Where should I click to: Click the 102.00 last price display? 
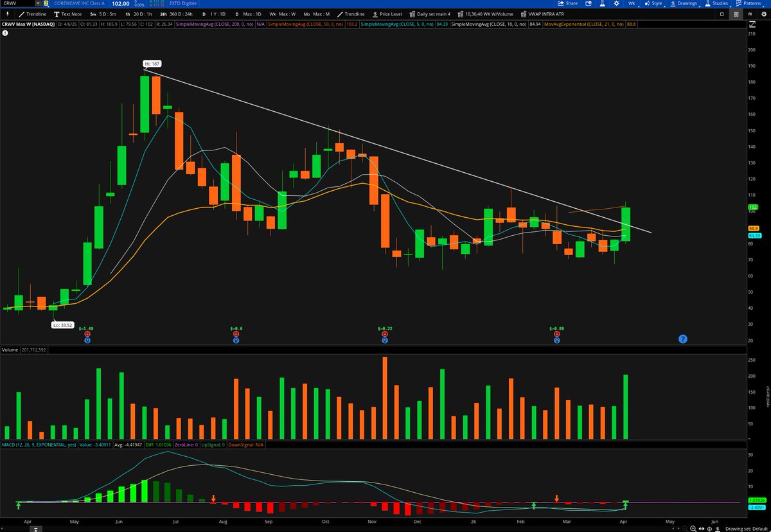click(x=120, y=3)
